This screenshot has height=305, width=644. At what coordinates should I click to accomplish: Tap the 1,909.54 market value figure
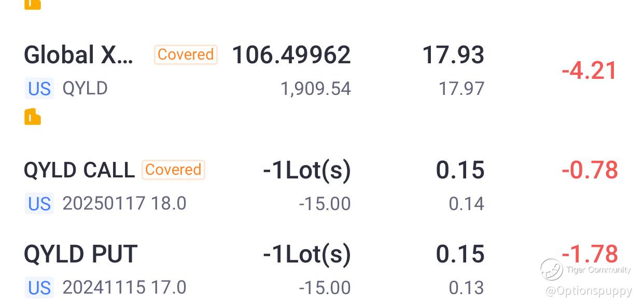315,89
